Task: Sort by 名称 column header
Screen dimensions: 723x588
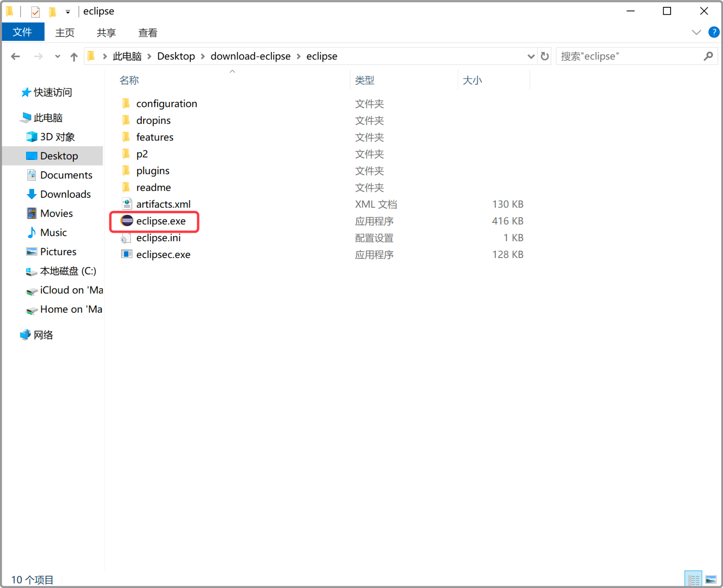Action: 129,80
